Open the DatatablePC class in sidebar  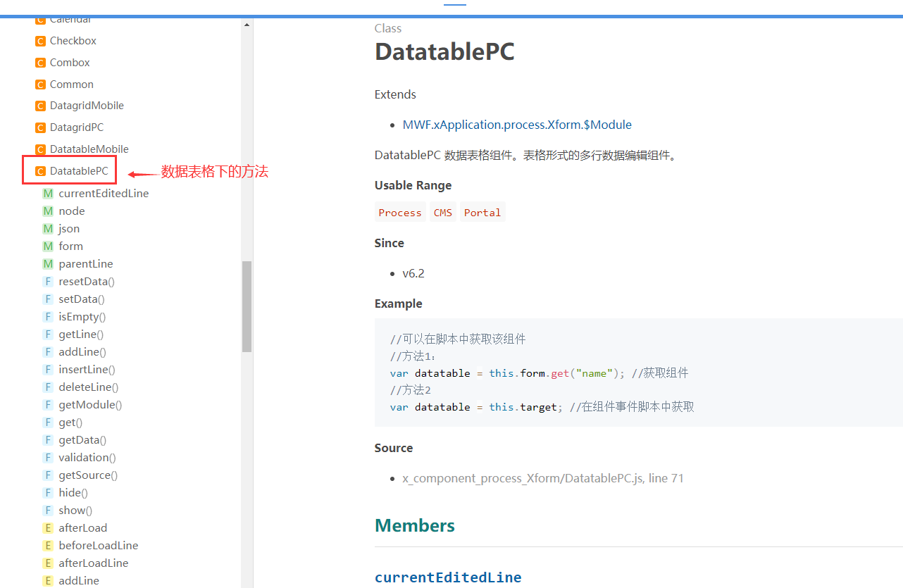[79, 171]
